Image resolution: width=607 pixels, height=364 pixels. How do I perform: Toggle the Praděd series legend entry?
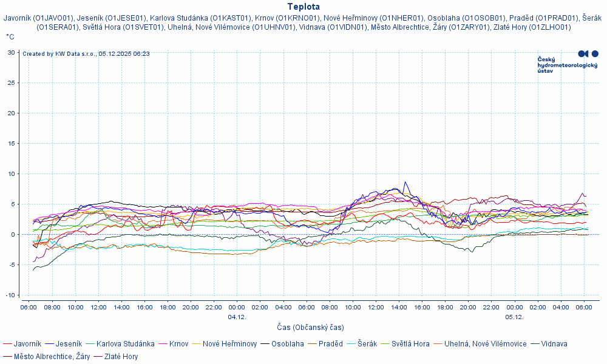click(330, 344)
